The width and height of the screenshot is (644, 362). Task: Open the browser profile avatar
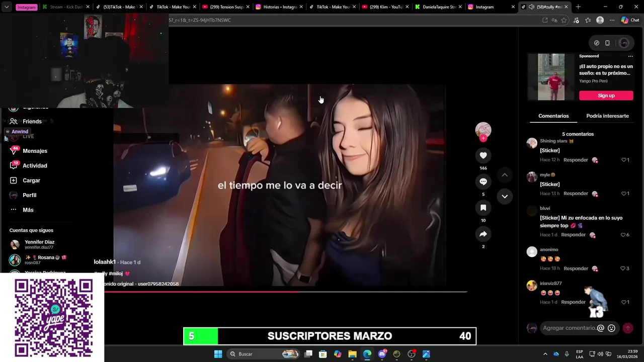[600, 20]
